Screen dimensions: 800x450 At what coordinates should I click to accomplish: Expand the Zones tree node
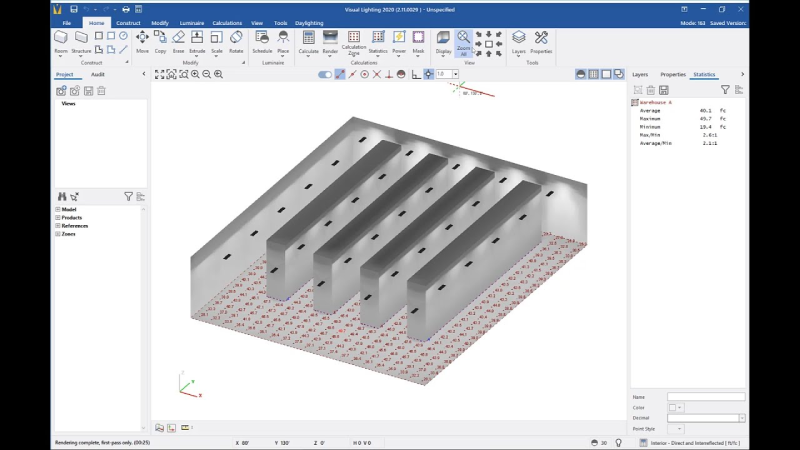coord(58,234)
